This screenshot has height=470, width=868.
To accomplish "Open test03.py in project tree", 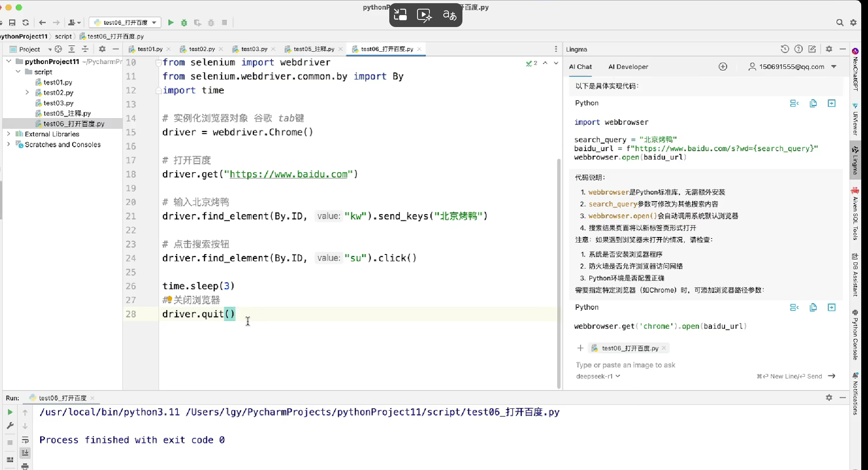I will tap(58, 103).
